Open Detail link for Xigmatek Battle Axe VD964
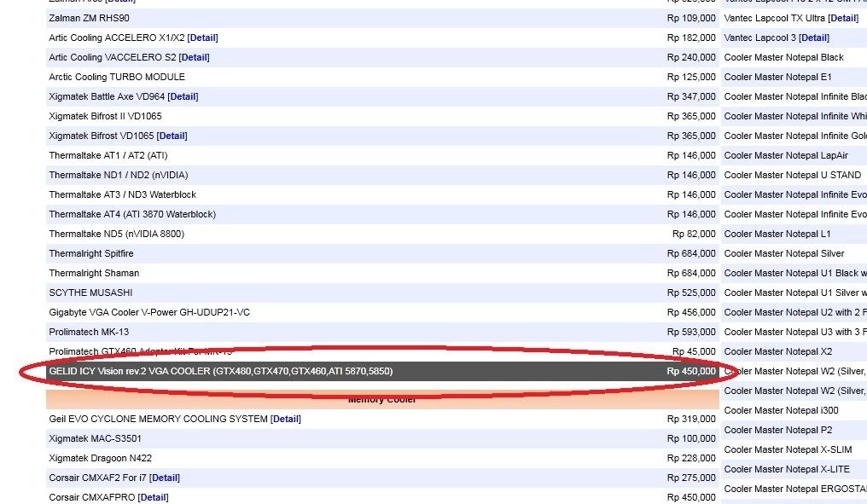The width and height of the screenshot is (867, 504). [x=183, y=96]
